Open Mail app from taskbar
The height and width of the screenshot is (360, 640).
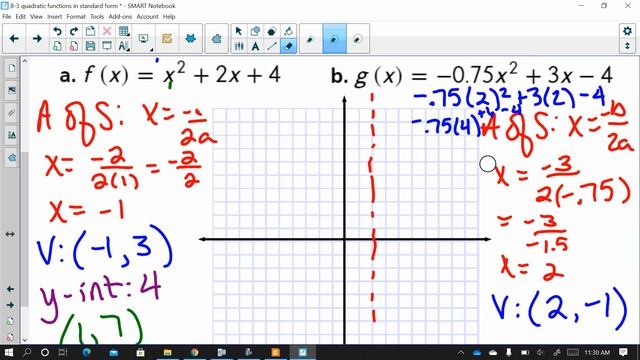(x=113, y=352)
